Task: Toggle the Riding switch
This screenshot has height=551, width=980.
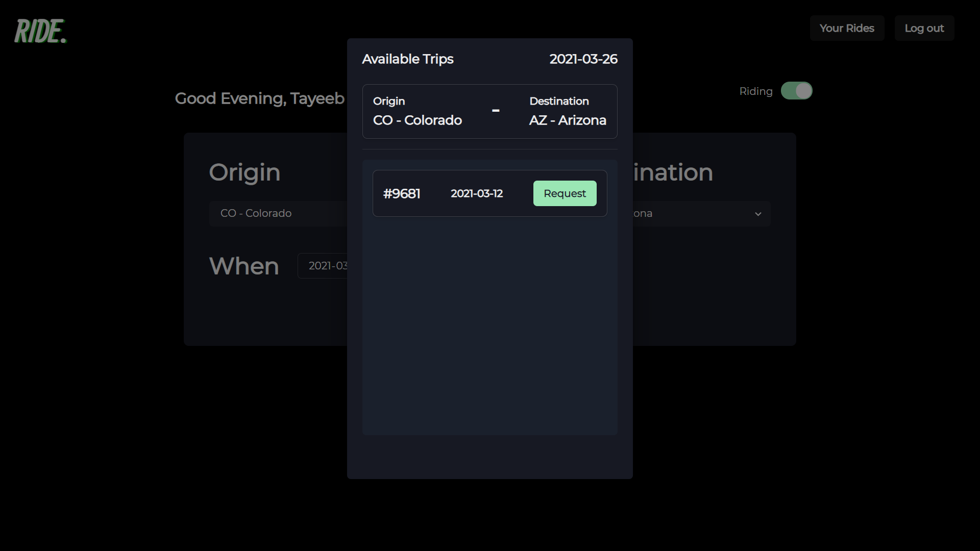Action: coord(796,91)
